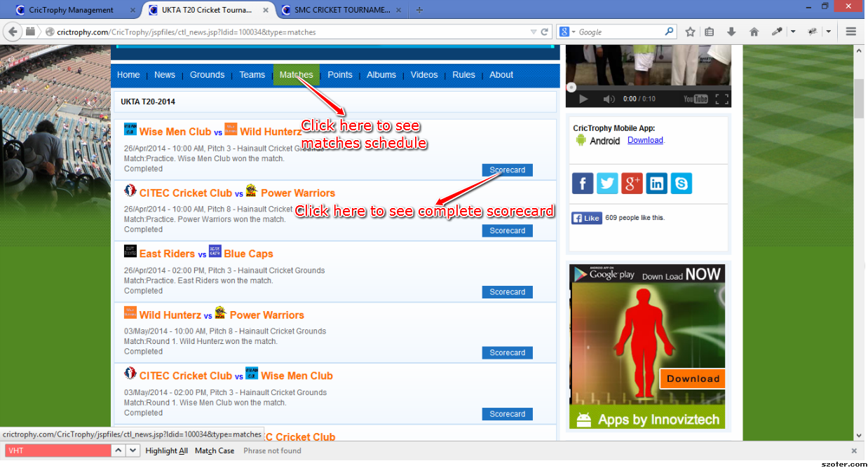Bookmark this page with the star icon
The image size is (868, 468).
pyautogui.click(x=690, y=32)
